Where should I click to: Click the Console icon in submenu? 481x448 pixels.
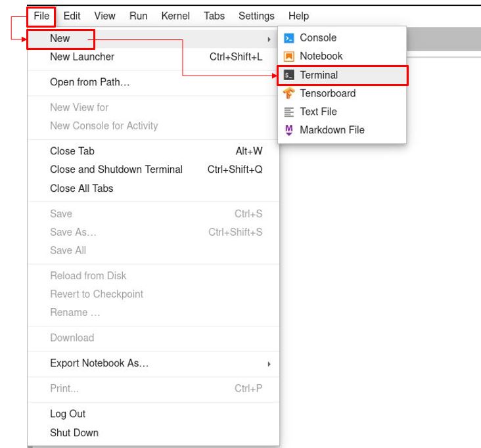click(288, 38)
